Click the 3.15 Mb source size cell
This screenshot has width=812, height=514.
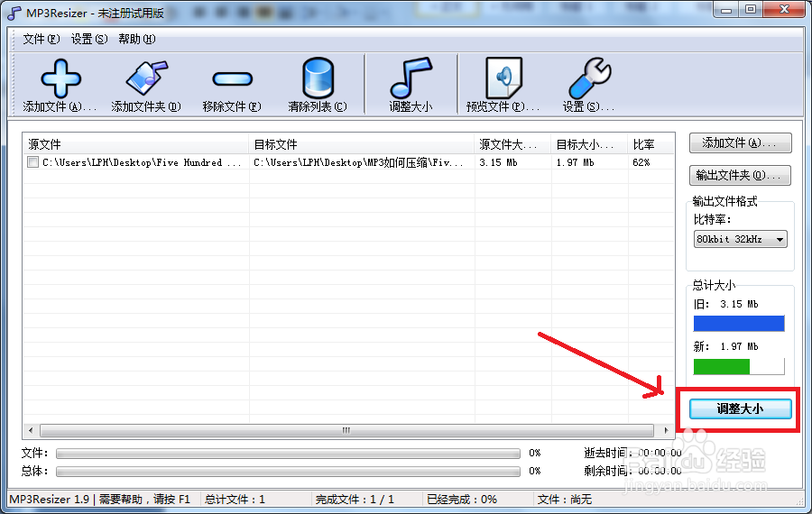click(x=498, y=162)
